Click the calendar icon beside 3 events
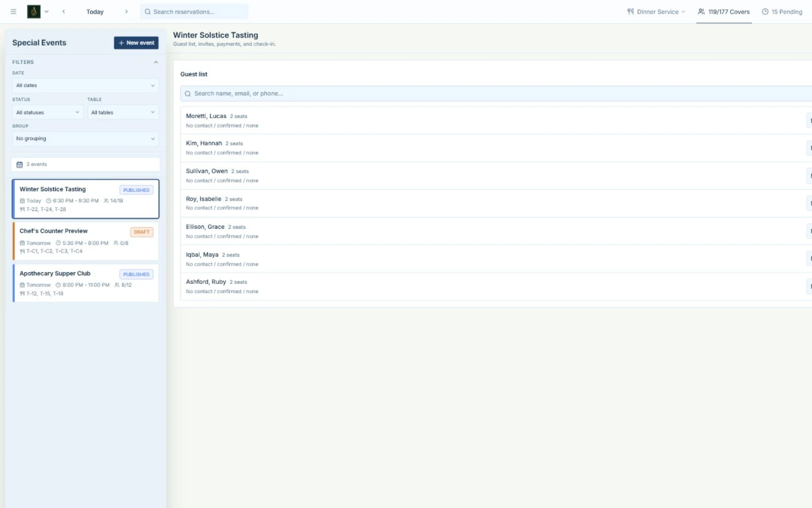 20,165
